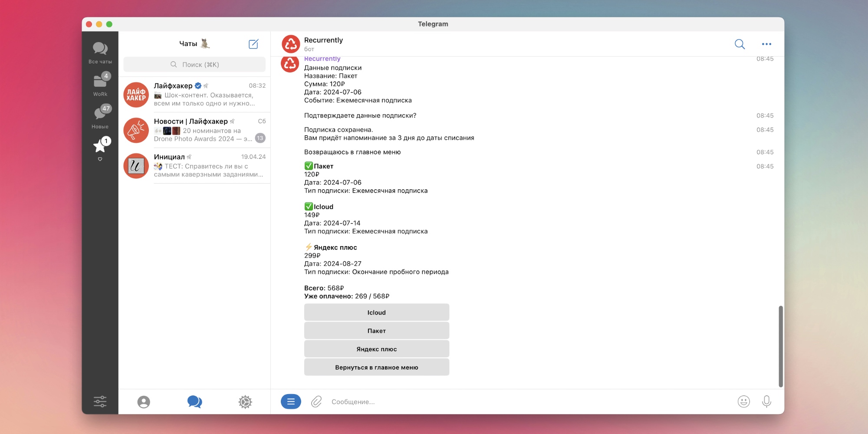Open the Contacts tab icon
Image resolution: width=868 pixels, height=434 pixels.
(x=144, y=402)
